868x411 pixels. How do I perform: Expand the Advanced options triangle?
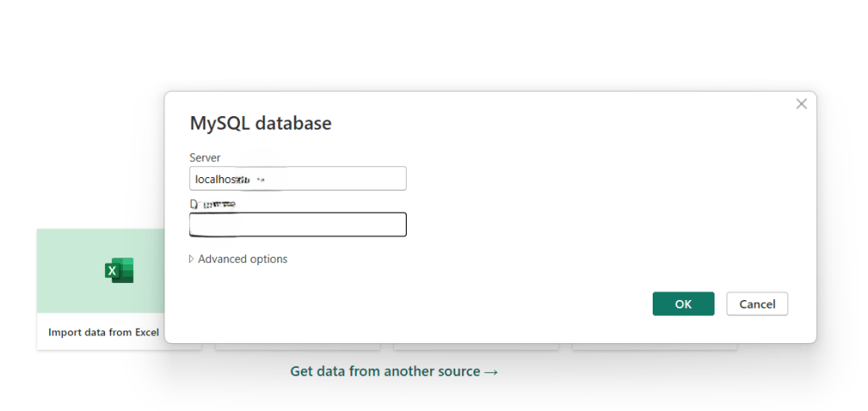pos(191,259)
